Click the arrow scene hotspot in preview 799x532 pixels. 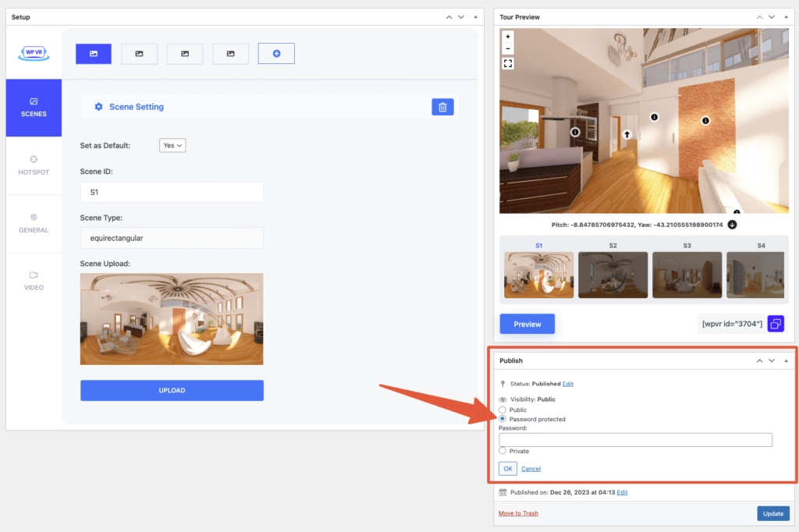627,134
